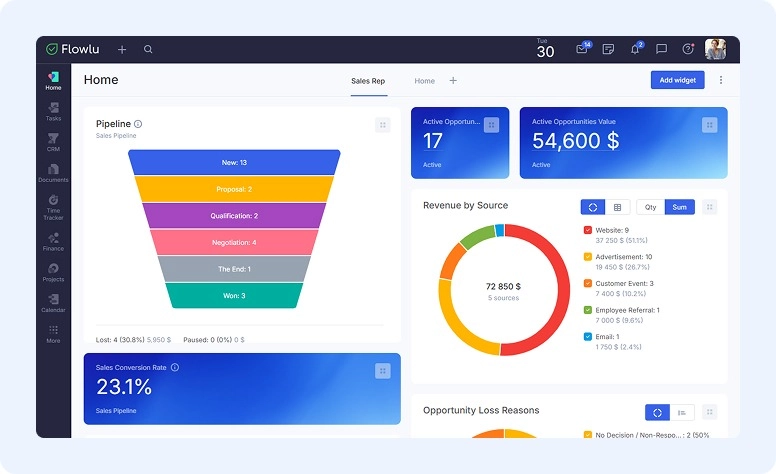776x474 pixels.
Task: Open More modules in the sidebar
Action: (53, 334)
